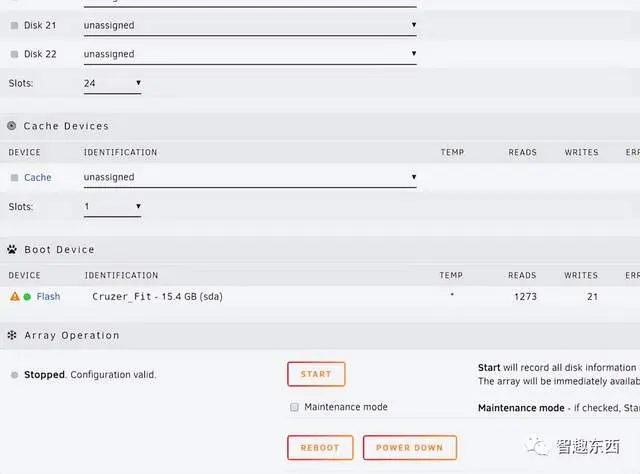Viewport: 640px width, 474px height.
Task: Open the Disk 22 device assignment dropdown
Action: click(x=250, y=54)
